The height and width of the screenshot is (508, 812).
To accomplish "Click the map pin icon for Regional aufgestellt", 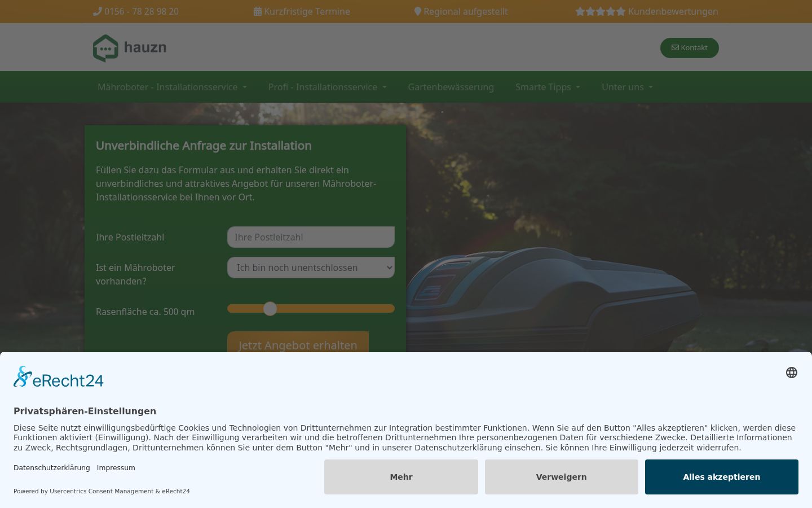I will point(418,11).
